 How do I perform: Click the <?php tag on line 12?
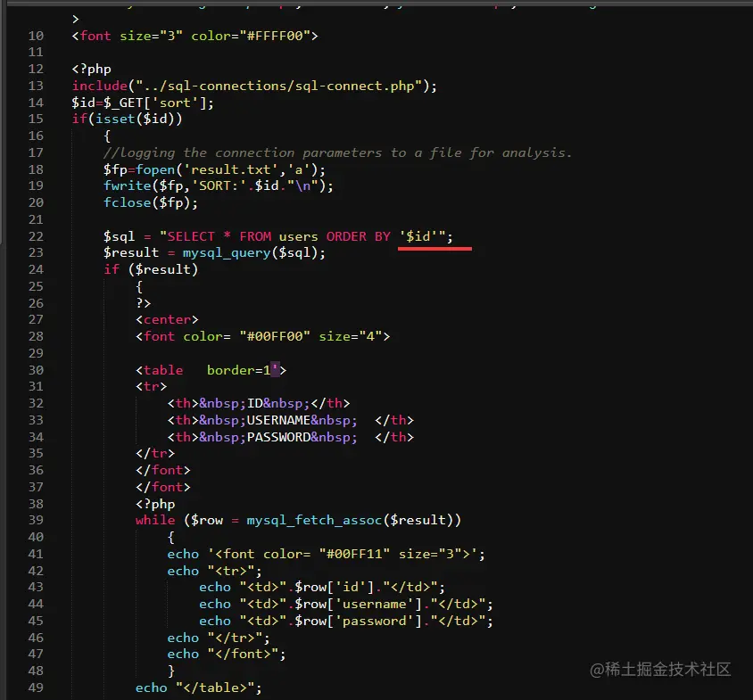pyautogui.click(x=91, y=70)
